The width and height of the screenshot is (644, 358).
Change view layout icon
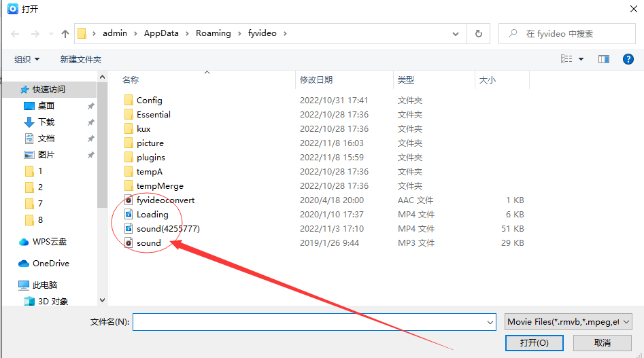coord(566,59)
